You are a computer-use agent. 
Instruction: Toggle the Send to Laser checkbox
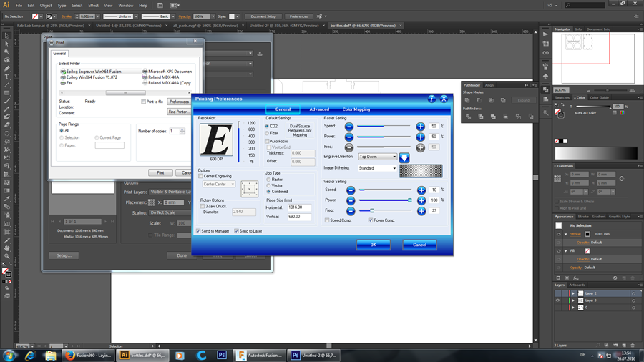237,231
